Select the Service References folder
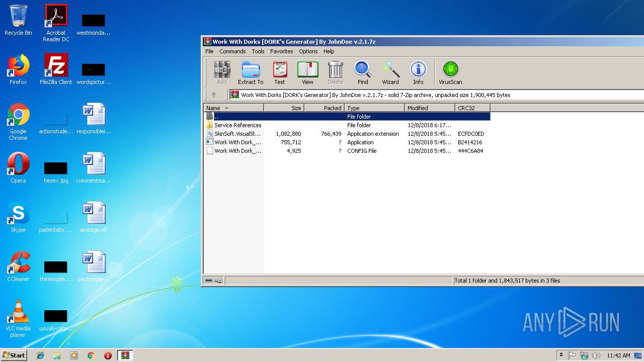 click(x=347, y=125)
